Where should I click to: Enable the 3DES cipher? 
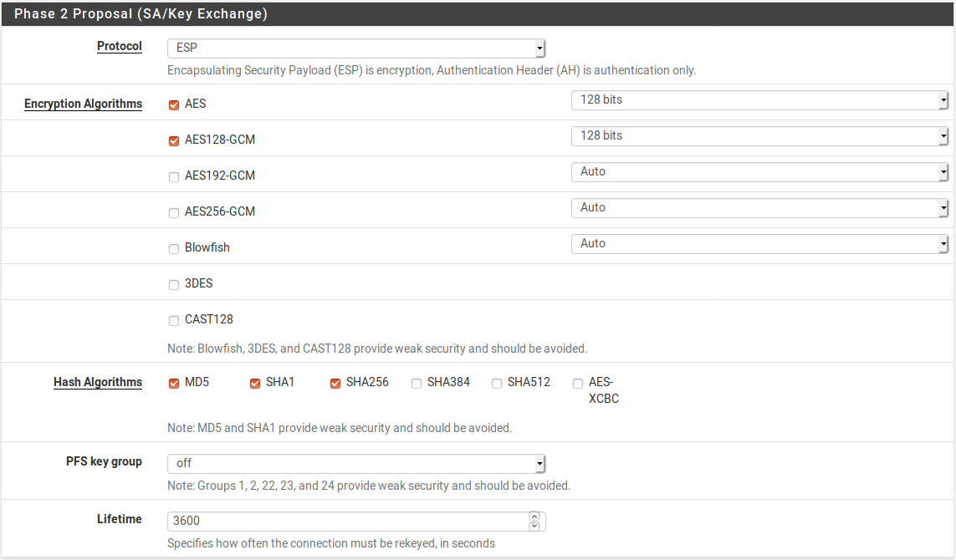(x=173, y=284)
